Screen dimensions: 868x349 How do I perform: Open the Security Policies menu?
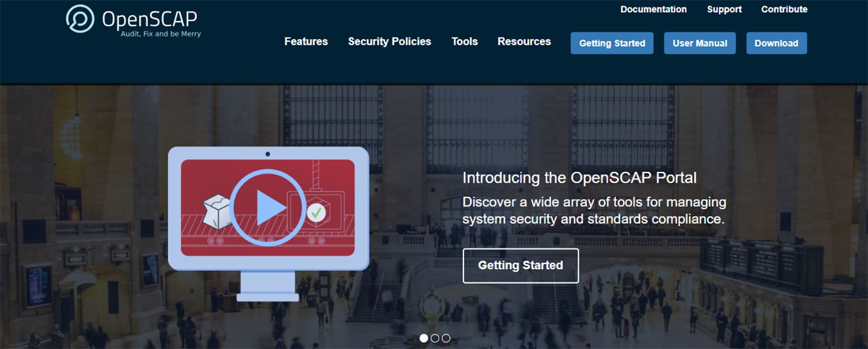(x=389, y=41)
